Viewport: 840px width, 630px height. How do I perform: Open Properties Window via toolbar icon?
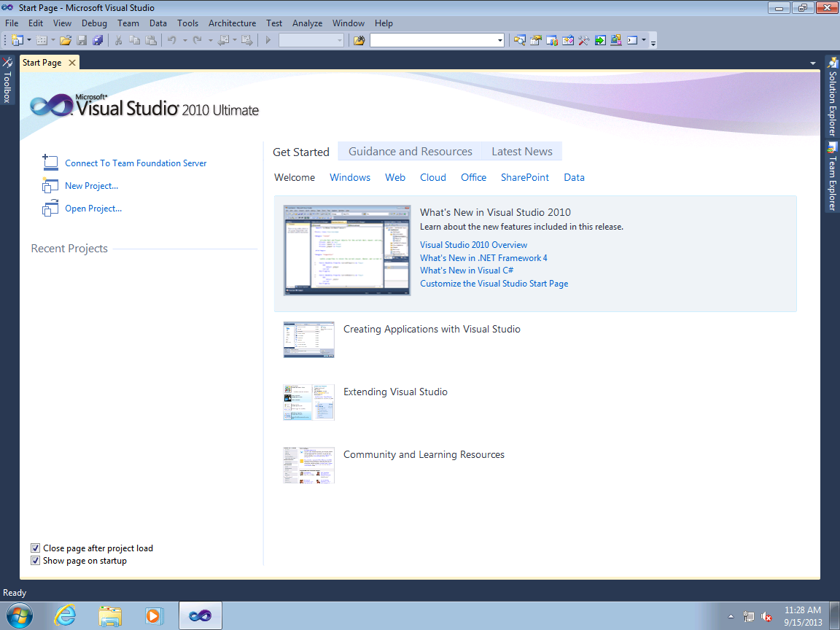536,40
